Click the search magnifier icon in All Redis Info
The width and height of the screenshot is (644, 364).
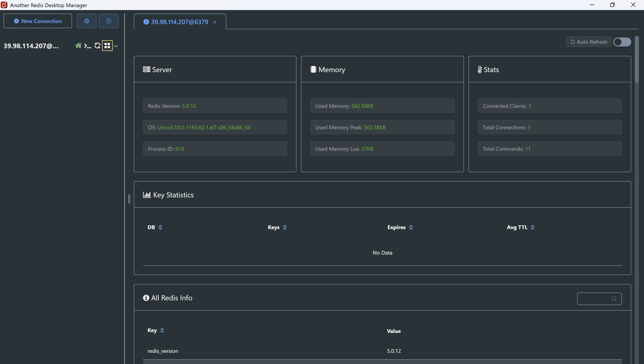tap(614, 299)
